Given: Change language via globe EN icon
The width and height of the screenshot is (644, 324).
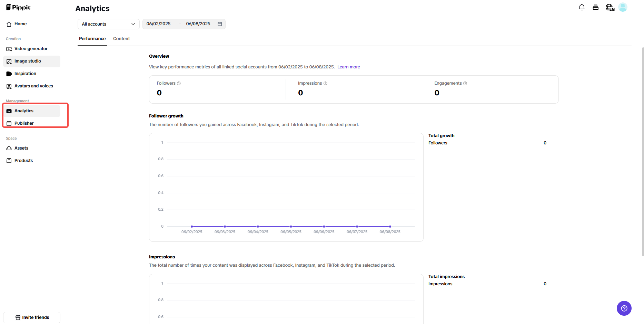Looking at the screenshot, I should coord(610,7).
